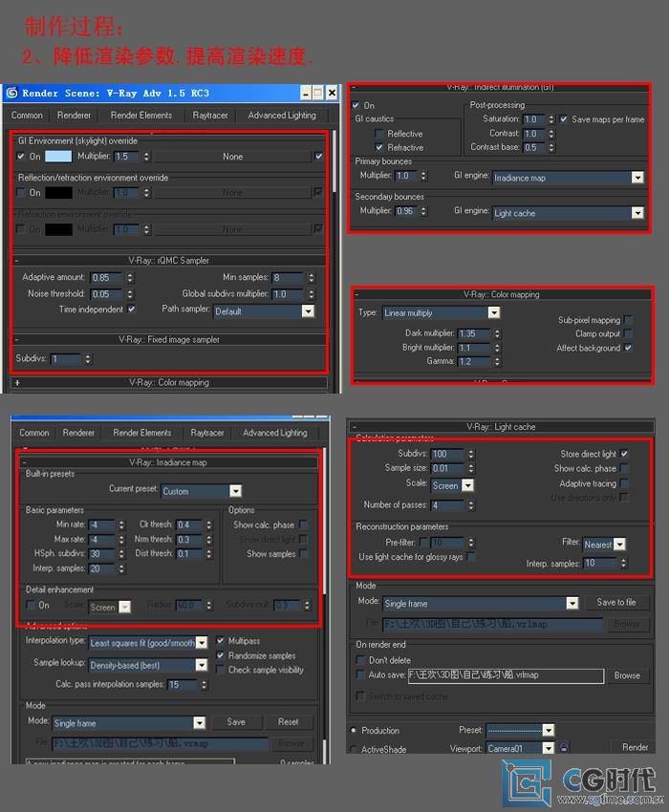
Task: Click the Dark multiplier value field
Action: [x=474, y=333]
